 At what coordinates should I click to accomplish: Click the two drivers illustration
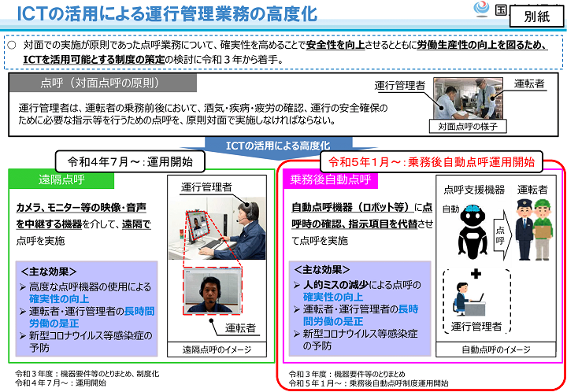pos(534,229)
